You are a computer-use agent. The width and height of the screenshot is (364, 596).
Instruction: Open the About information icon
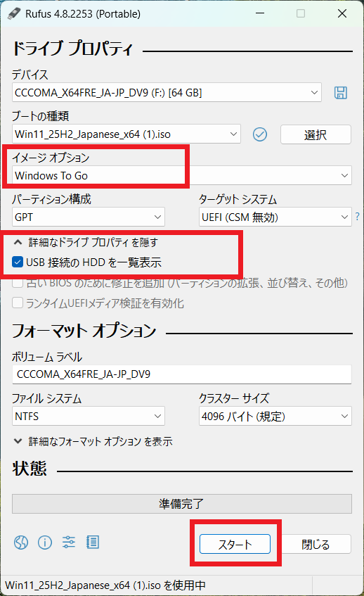(45, 543)
